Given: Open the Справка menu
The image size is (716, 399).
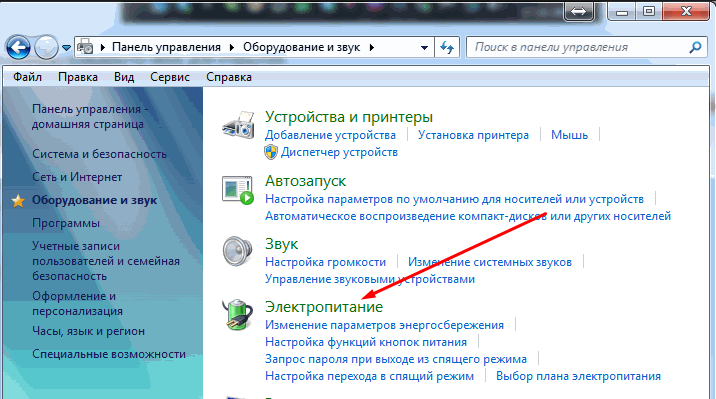Looking at the screenshot, I should pos(229,77).
